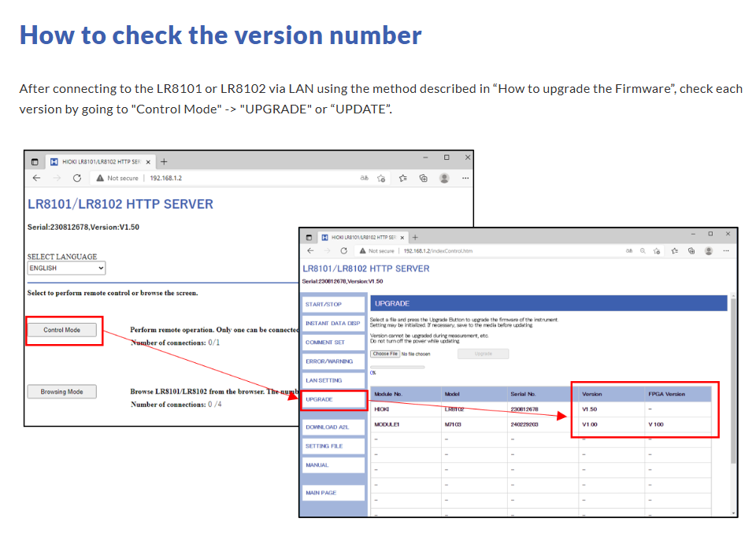Open the INSTANT DATA DISP menu item
This screenshot has height=537, width=756.
coord(333,323)
